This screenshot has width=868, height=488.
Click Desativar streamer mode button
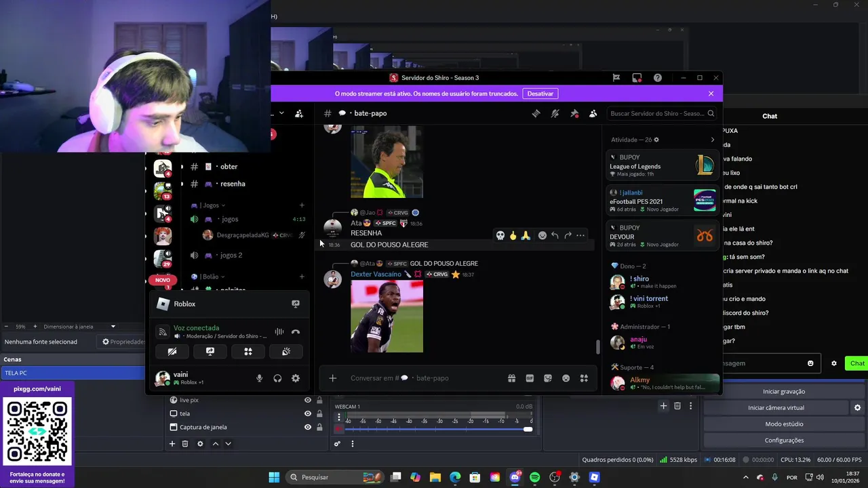(540, 94)
